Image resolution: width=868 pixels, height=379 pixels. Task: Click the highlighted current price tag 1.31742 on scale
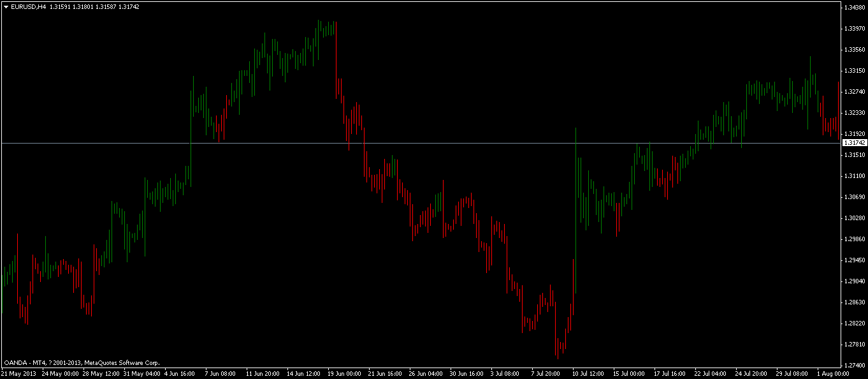click(x=855, y=143)
